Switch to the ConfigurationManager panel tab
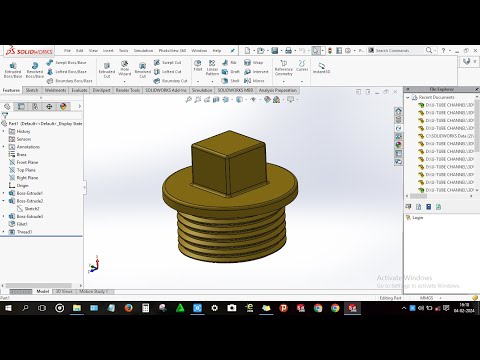This screenshot has height=360, width=480. point(35,106)
